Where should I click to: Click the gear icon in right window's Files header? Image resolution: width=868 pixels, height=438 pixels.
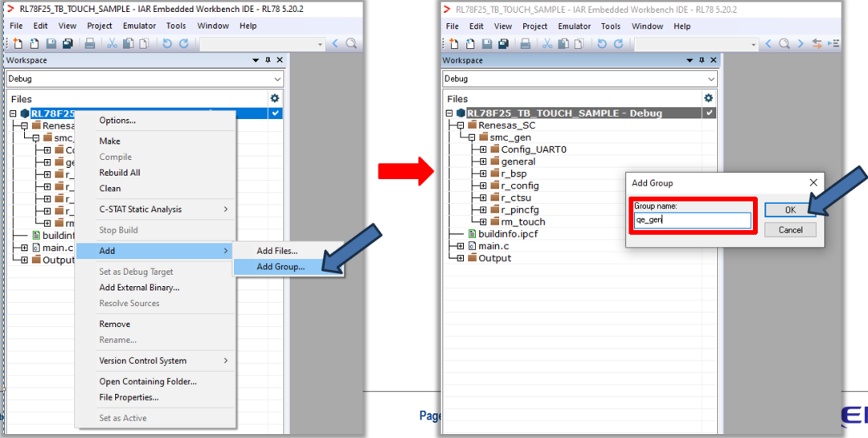point(708,98)
